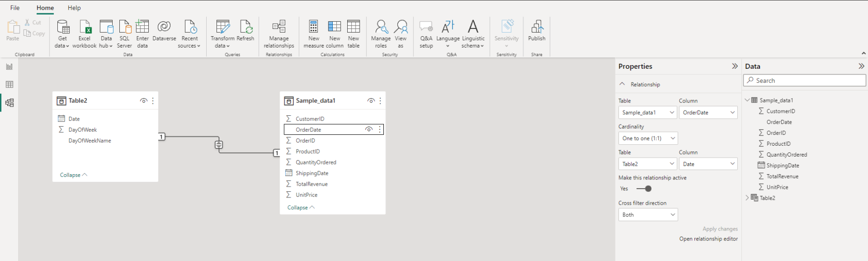Open the Get data source menu
This screenshot has height=261, width=868.
click(x=63, y=34)
